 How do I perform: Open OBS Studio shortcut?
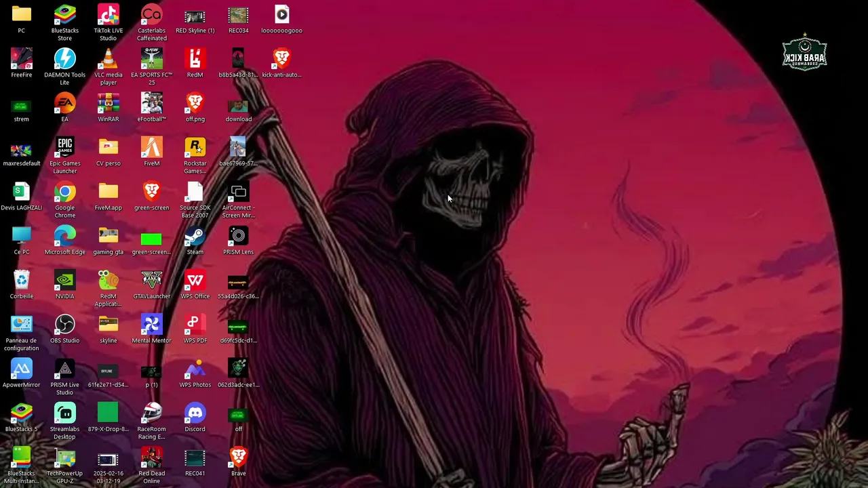[64, 325]
